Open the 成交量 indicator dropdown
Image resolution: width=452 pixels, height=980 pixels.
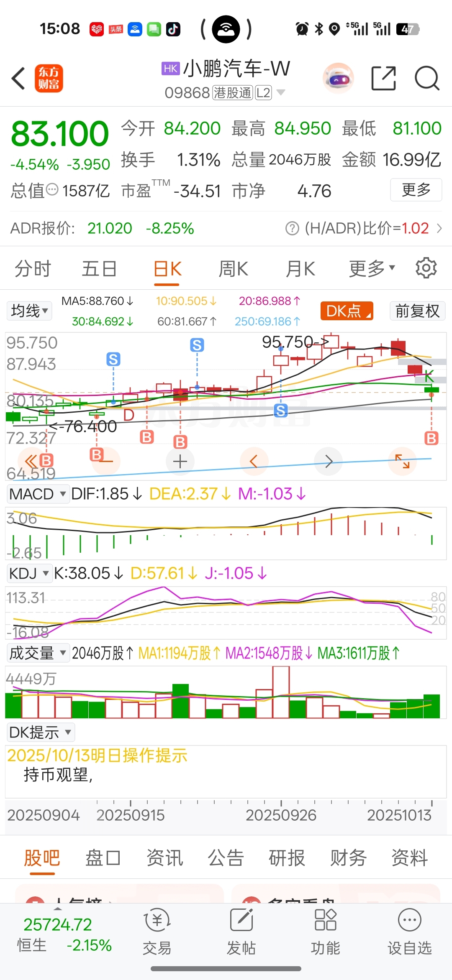pyautogui.click(x=38, y=653)
